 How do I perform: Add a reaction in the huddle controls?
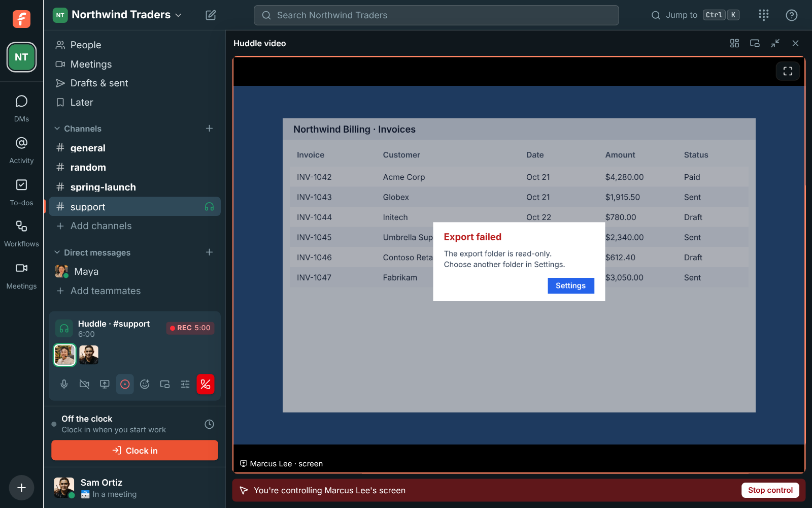pyautogui.click(x=145, y=384)
